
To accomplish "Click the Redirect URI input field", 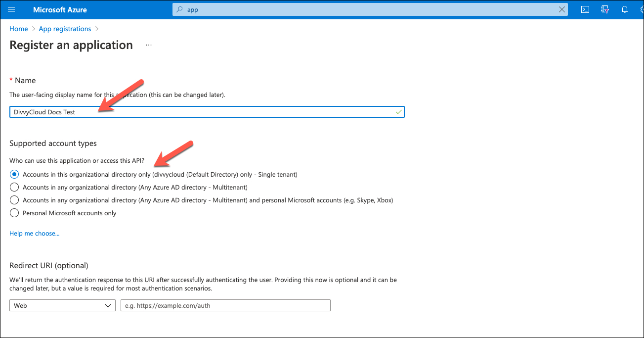I will [225, 305].
